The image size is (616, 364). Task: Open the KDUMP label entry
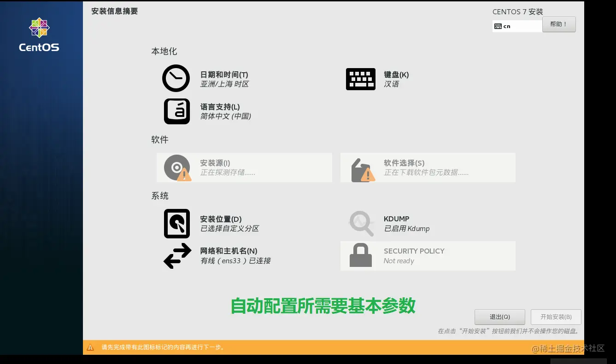tap(397, 219)
